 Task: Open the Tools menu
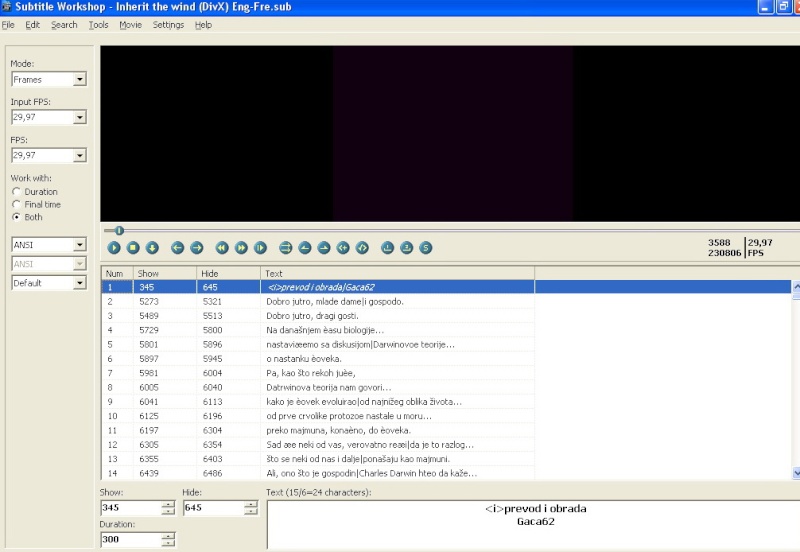tap(98, 25)
